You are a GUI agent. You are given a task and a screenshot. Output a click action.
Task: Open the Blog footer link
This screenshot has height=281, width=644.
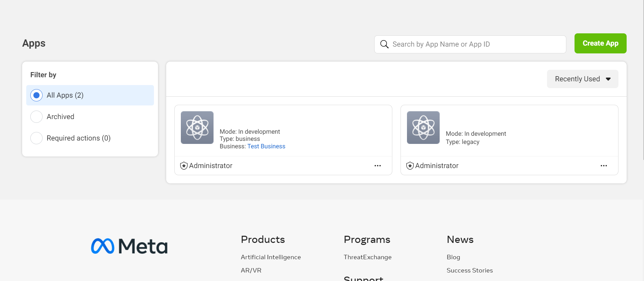[x=453, y=257]
